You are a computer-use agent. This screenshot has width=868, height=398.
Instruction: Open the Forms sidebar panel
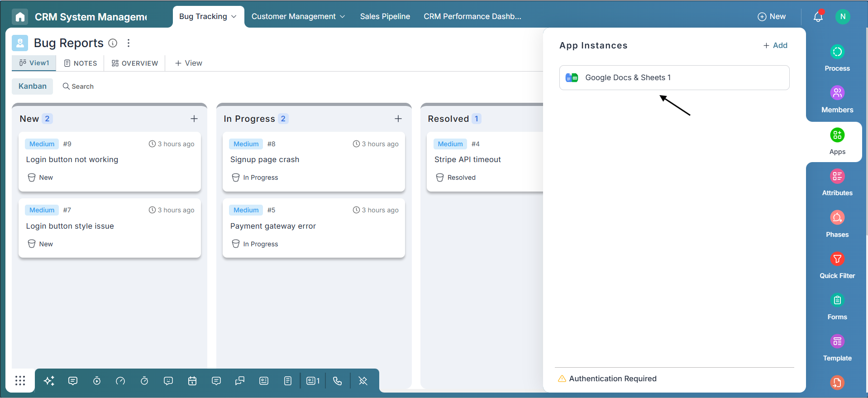[837, 307]
